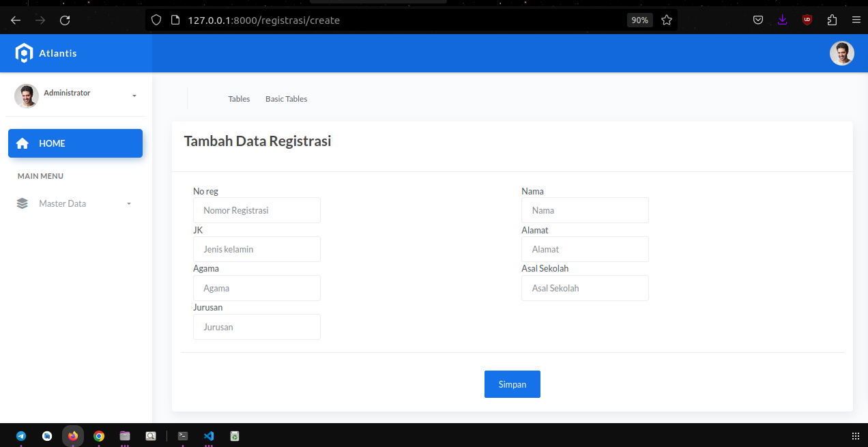The width and height of the screenshot is (868, 447).
Task: Open the uBlock Origin extension icon
Action: [x=807, y=20]
